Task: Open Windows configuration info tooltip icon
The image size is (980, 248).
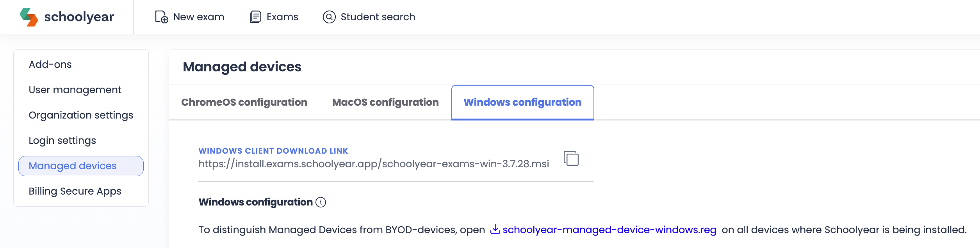Action: coord(321,202)
